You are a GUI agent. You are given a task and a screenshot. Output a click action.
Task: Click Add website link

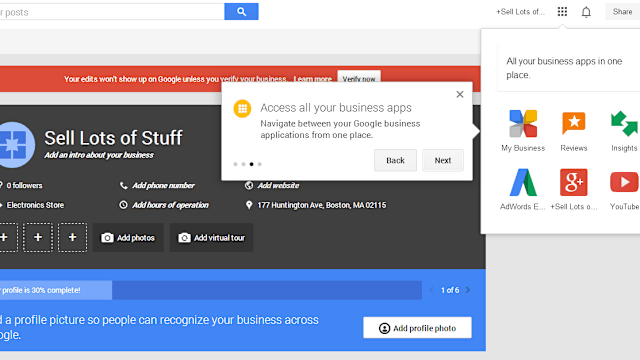coord(278,186)
